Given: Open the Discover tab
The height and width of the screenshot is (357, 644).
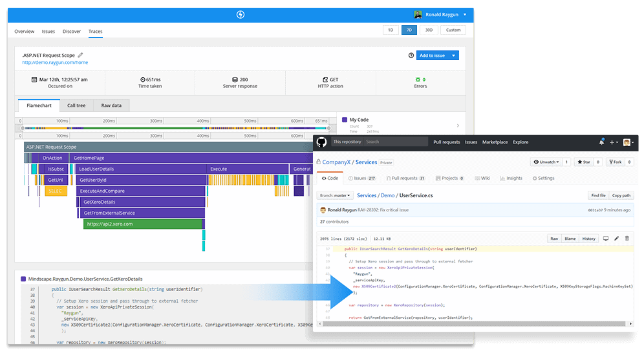Looking at the screenshot, I should coord(72,31).
